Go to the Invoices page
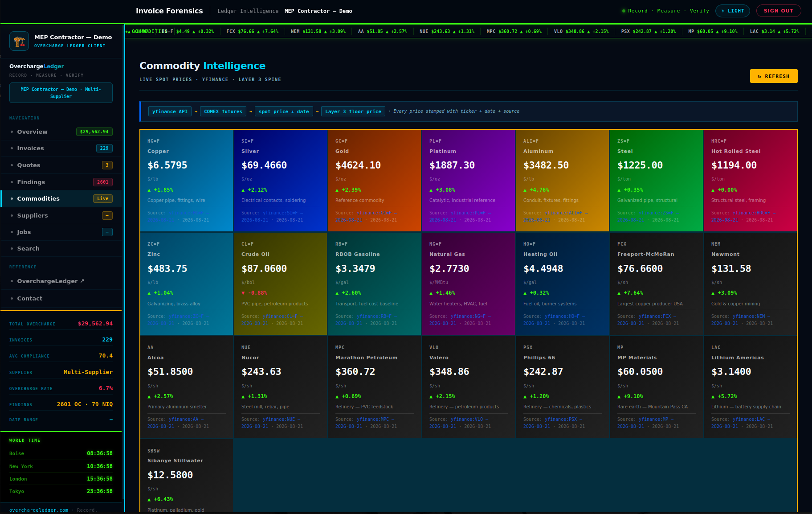The height and width of the screenshot is (514, 812). 61,148
